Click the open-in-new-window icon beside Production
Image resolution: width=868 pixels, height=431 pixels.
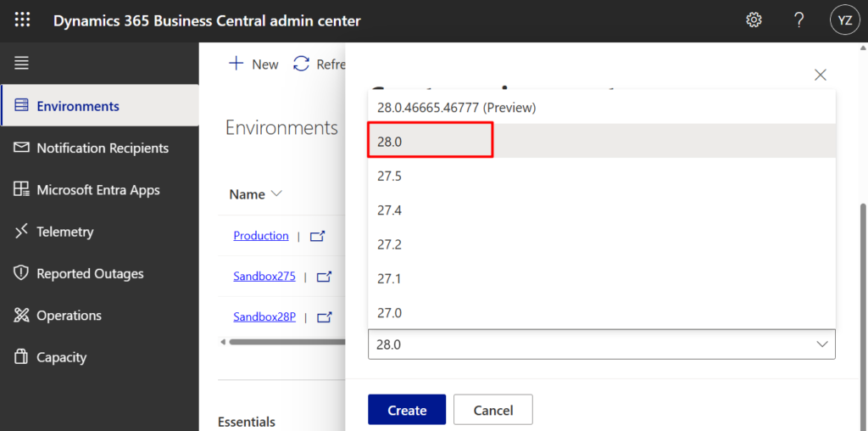(318, 237)
